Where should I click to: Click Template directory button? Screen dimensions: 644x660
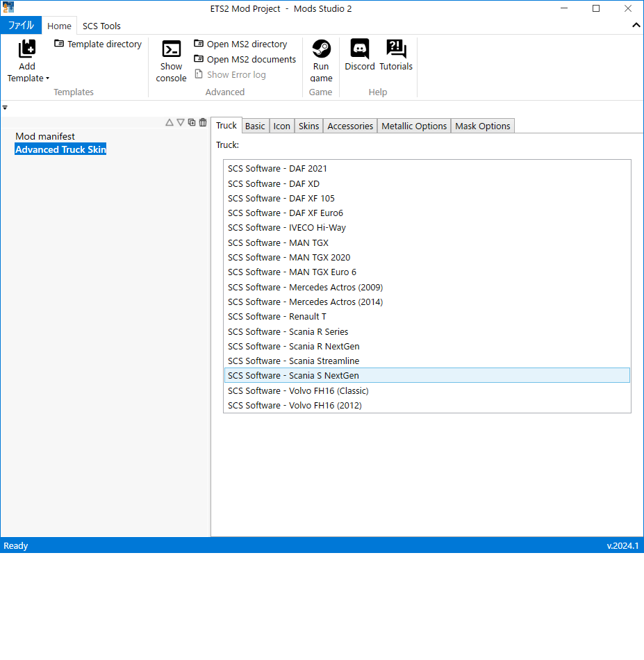click(104, 44)
